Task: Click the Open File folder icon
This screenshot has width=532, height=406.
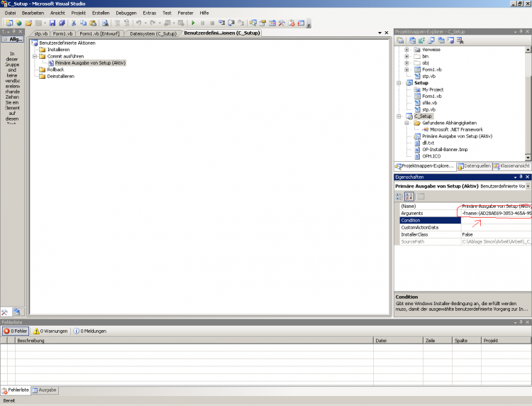Action: [x=28, y=23]
